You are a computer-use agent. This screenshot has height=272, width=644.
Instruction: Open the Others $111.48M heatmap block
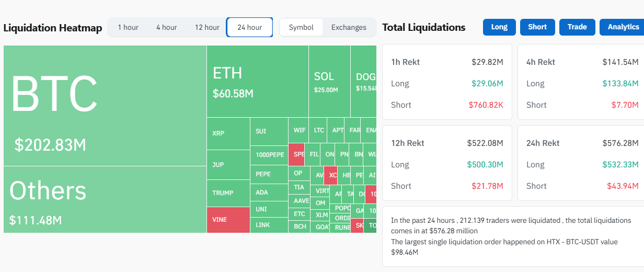tap(105, 199)
